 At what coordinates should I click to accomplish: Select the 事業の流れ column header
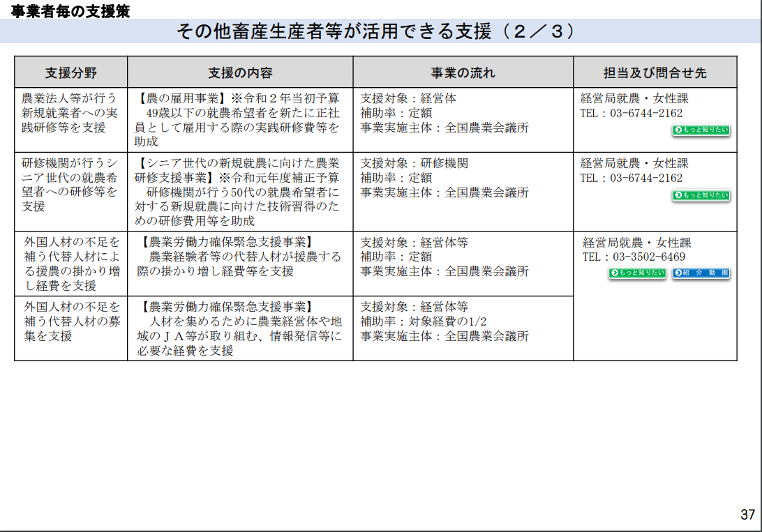pyautogui.click(x=463, y=73)
